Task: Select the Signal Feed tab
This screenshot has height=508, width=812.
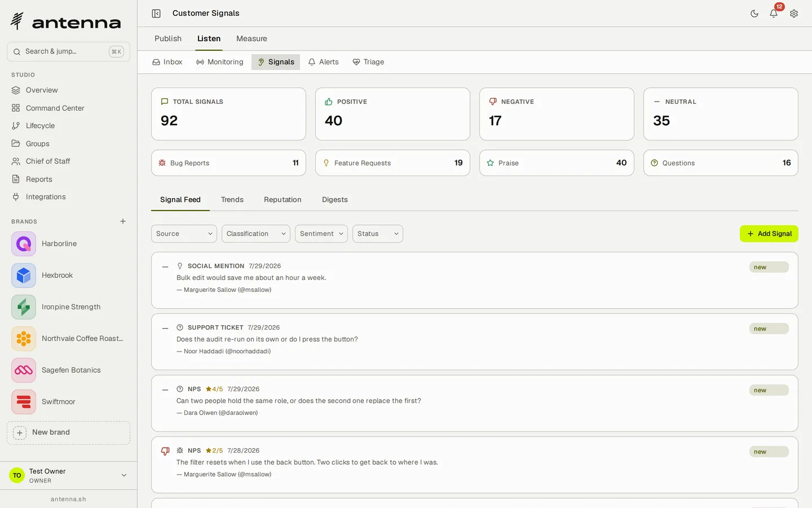Action: pyautogui.click(x=180, y=200)
